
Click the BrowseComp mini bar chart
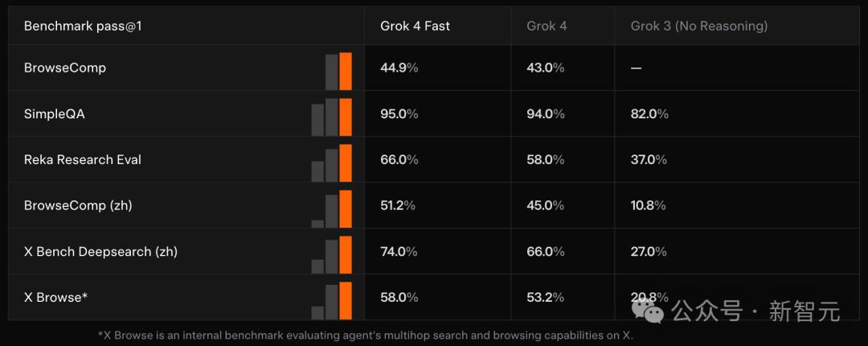pyautogui.click(x=338, y=71)
